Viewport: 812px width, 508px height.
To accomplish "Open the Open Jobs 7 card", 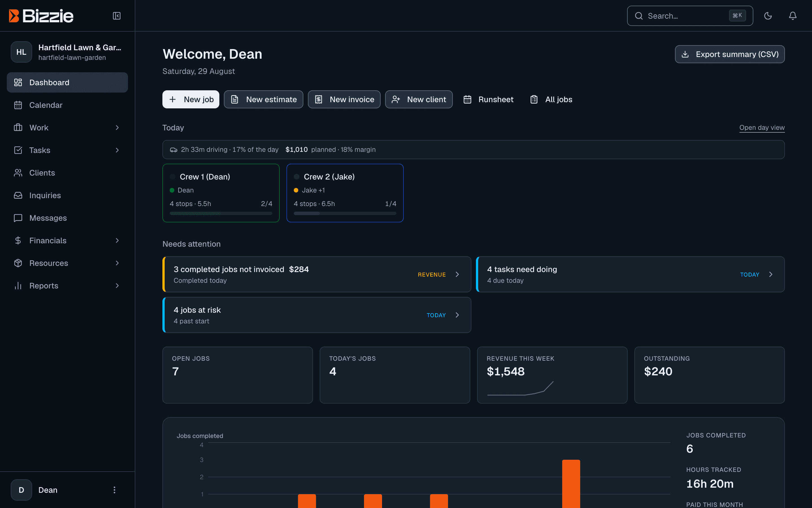I will point(238,375).
